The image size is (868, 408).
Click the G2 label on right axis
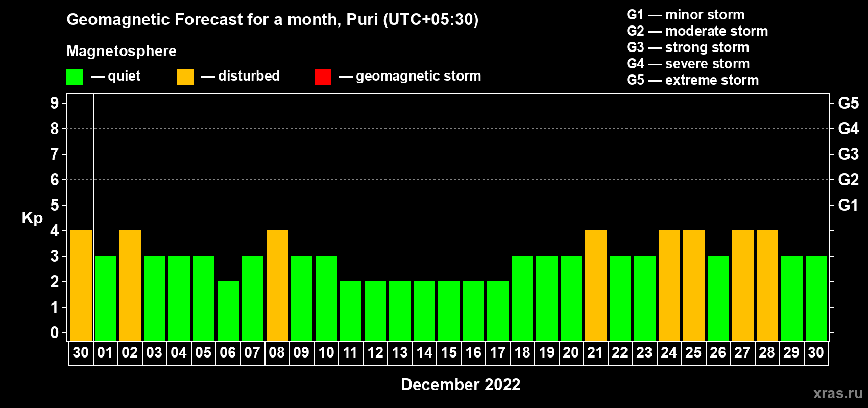point(849,180)
